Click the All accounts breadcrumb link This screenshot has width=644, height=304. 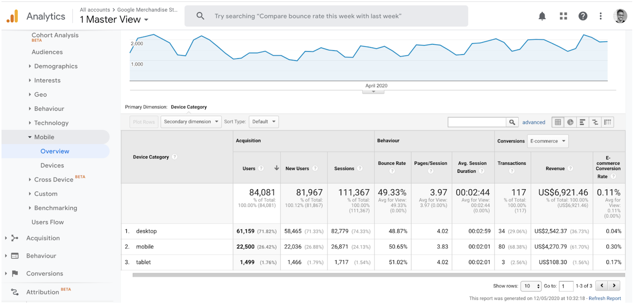click(x=95, y=10)
